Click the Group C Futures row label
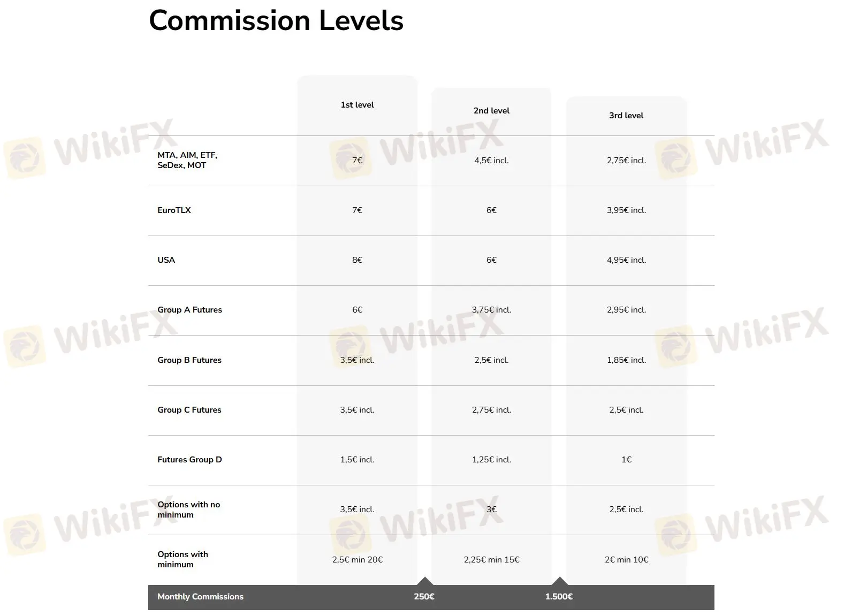The width and height of the screenshot is (852, 616). click(189, 410)
